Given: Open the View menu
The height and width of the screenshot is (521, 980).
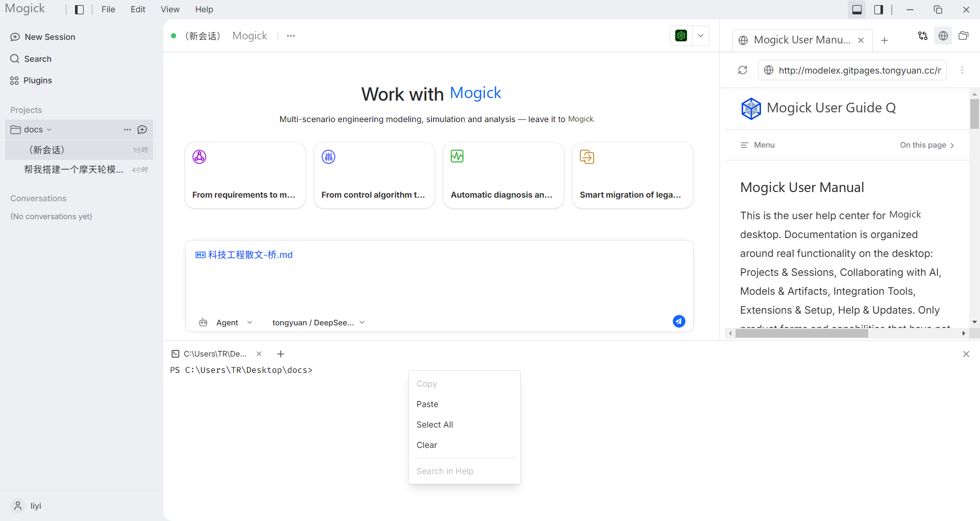Looking at the screenshot, I should 170,10.
